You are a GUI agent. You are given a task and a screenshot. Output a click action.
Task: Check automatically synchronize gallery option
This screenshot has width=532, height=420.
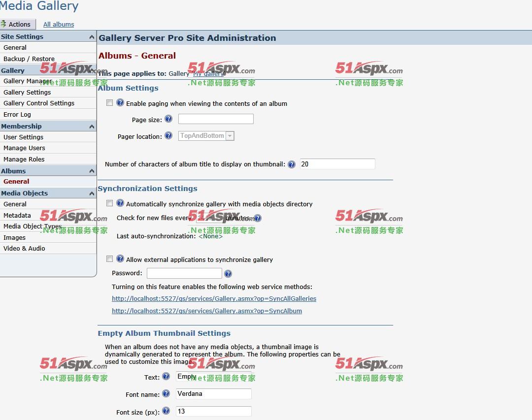click(x=109, y=203)
